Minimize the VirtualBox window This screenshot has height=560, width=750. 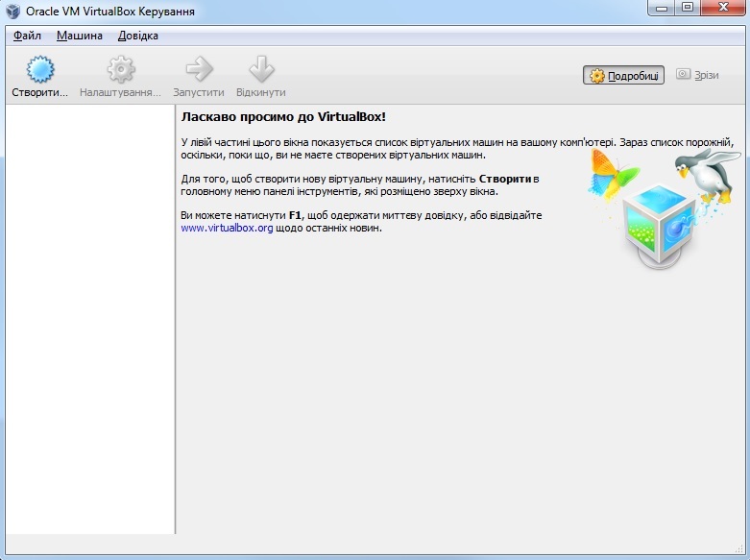click(x=662, y=8)
